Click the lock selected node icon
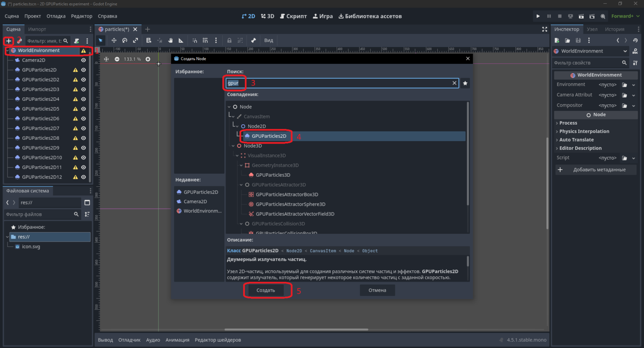This screenshot has width=644, height=348. tap(229, 40)
